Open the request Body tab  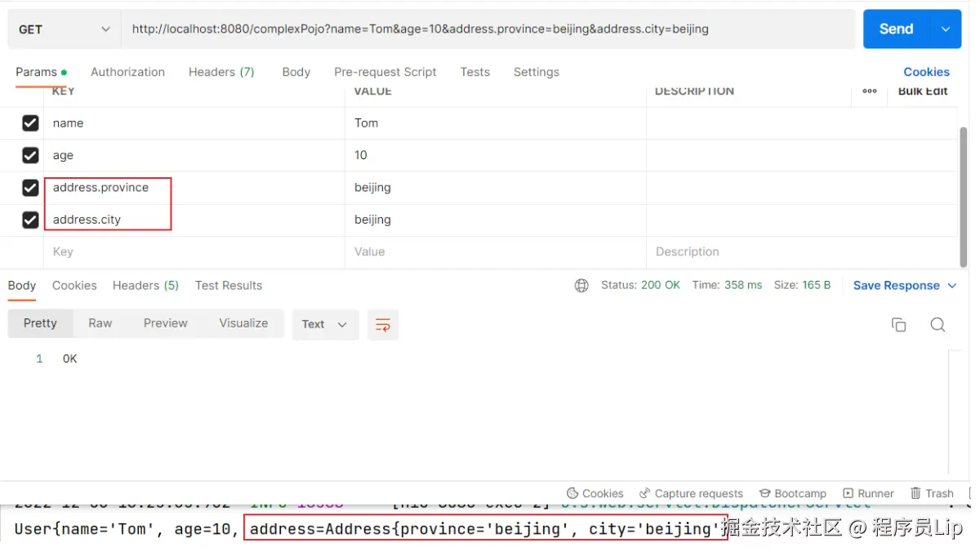(x=296, y=72)
